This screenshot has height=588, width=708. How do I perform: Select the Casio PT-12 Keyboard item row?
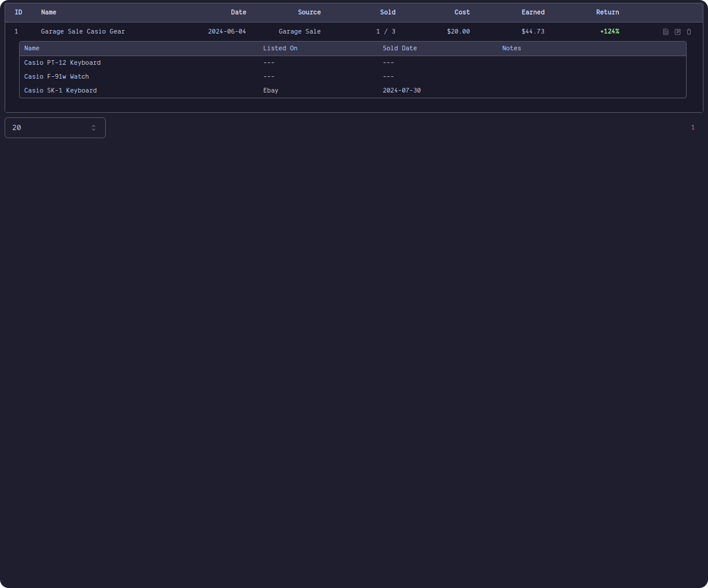pyautogui.click(x=62, y=62)
